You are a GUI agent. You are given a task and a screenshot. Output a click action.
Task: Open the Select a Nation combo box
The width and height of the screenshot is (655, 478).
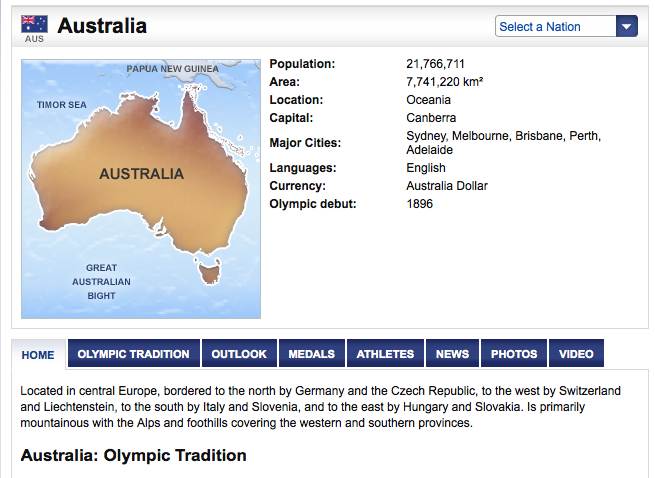coord(555,27)
